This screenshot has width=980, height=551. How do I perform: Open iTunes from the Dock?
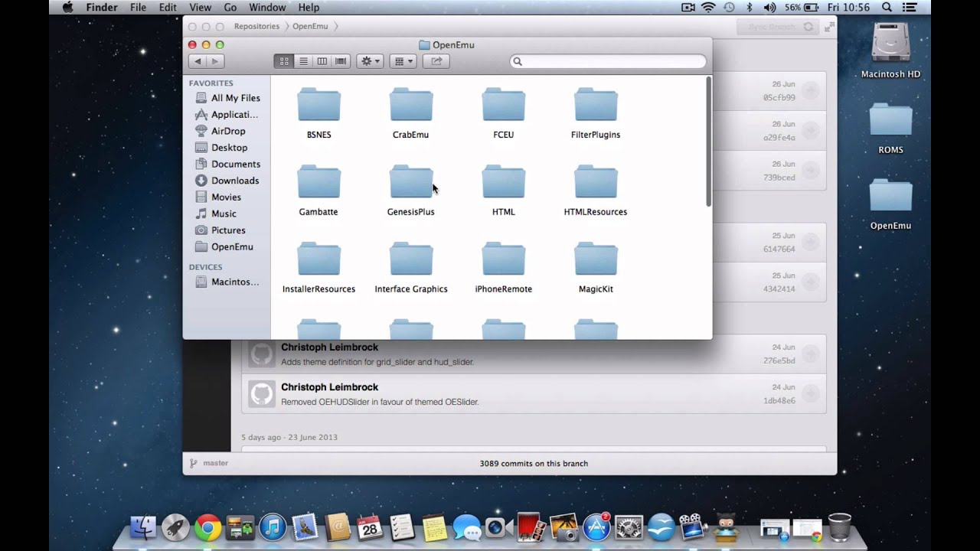[273, 528]
